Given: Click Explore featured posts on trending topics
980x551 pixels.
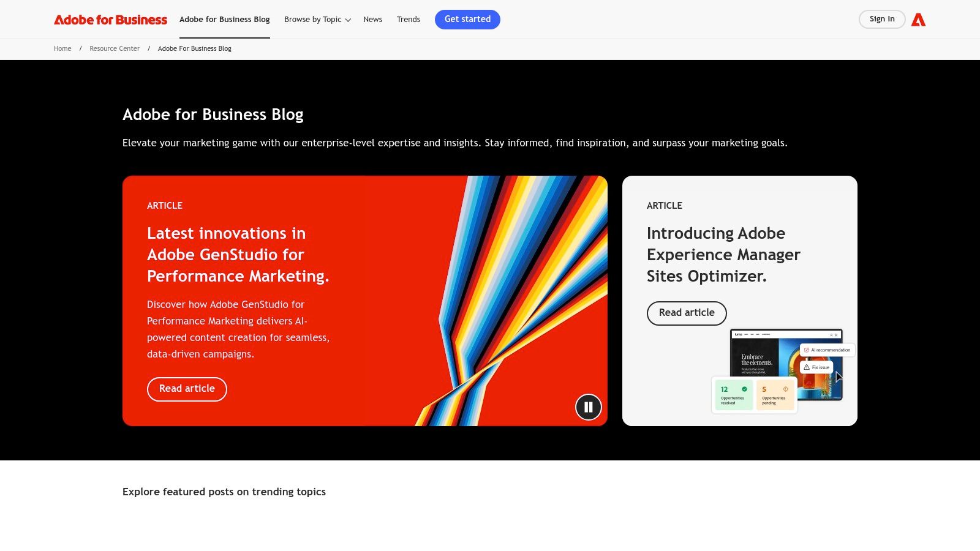Looking at the screenshot, I should pos(224,492).
